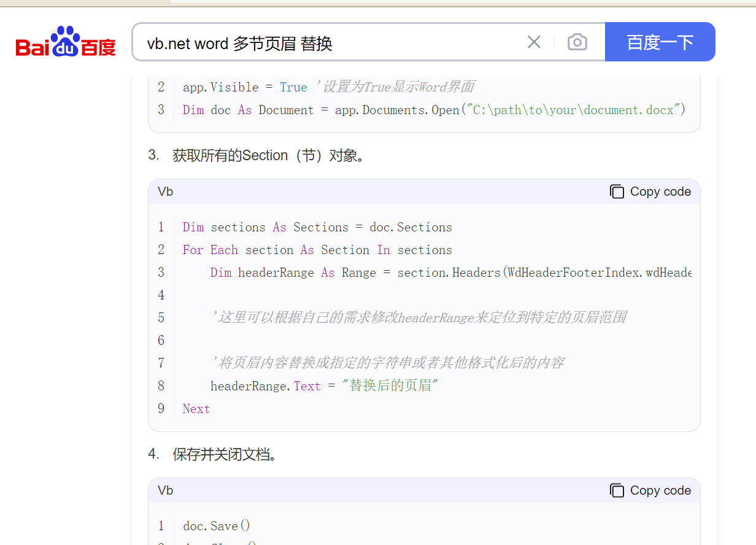Click the Vb label above the Sections code

(166, 191)
